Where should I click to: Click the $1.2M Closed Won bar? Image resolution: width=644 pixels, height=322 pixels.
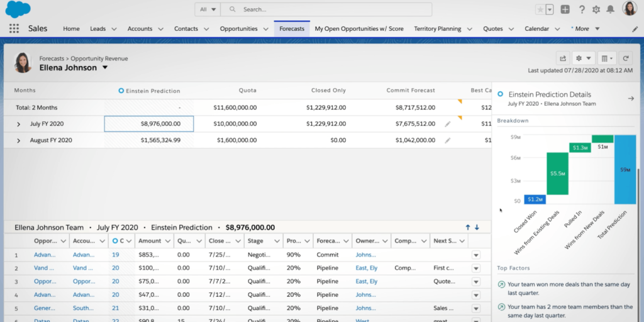(x=535, y=199)
